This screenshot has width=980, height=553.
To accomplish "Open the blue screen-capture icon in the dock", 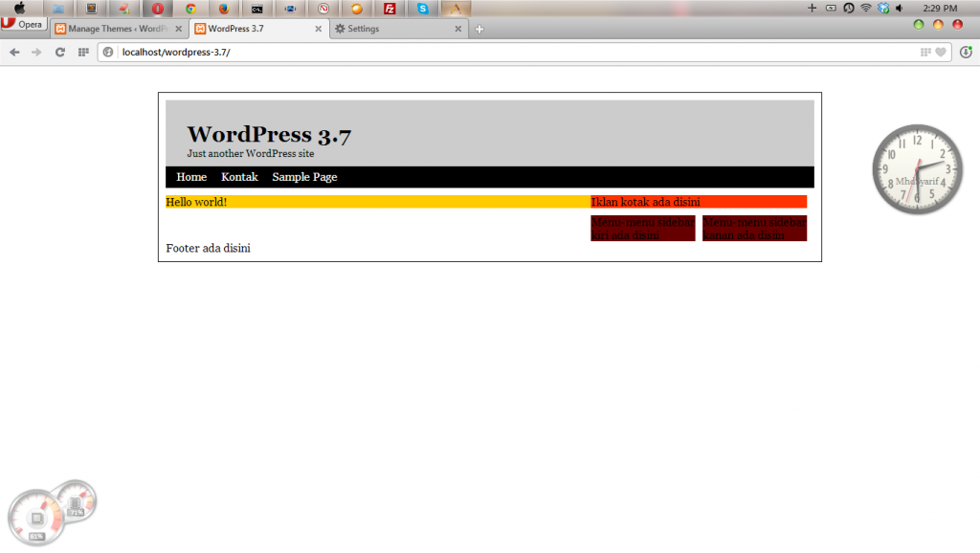I will [290, 9].
